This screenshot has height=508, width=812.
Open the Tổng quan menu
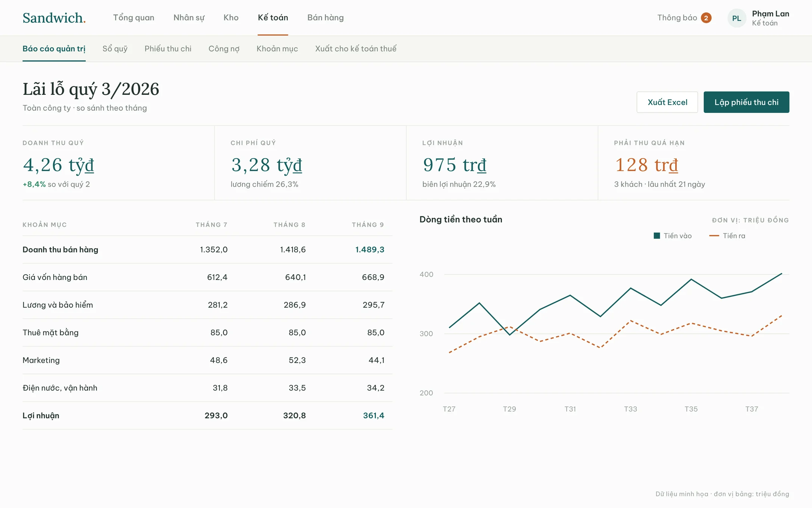tap(133, 18)
